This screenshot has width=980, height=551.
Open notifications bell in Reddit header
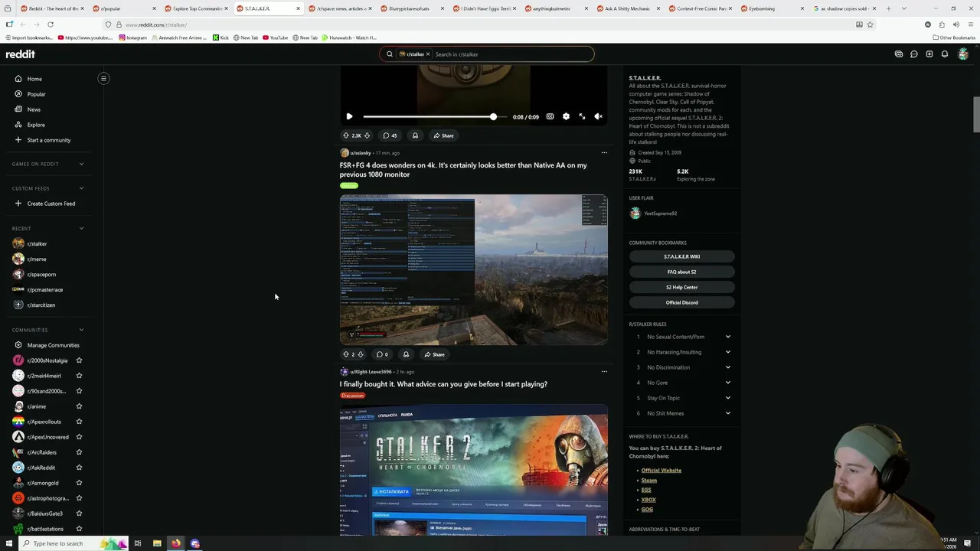click(945, 54)
